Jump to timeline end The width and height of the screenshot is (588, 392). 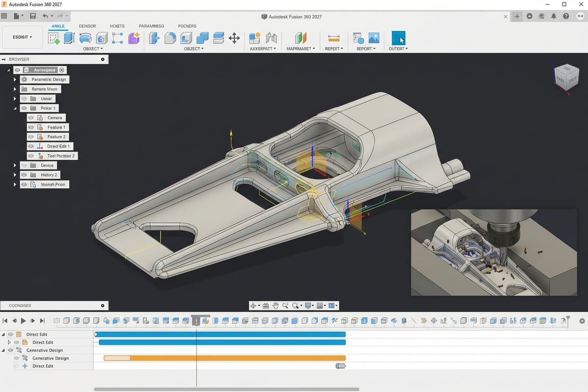tap(42, 321)
